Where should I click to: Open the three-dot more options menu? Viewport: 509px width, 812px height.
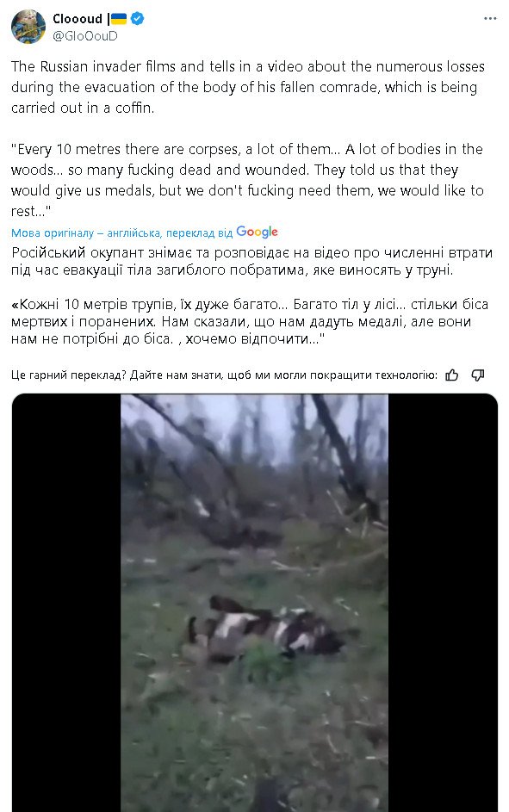coord(490,19)
